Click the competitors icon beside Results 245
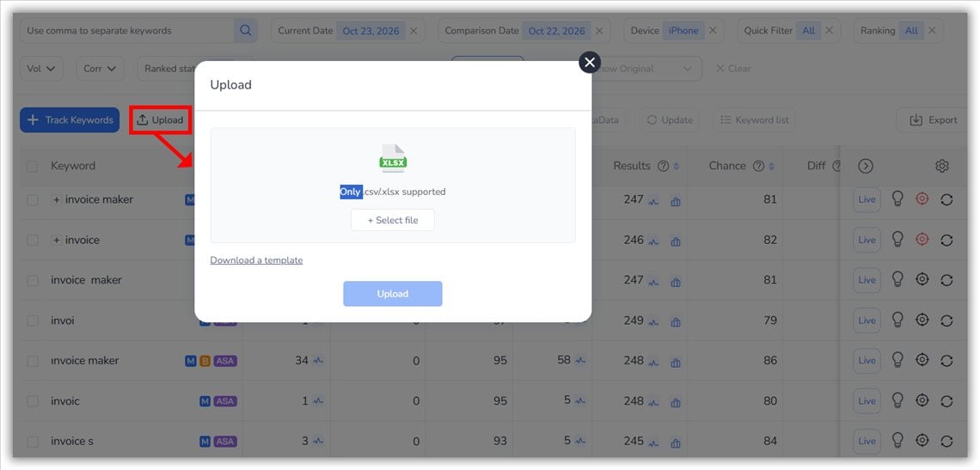 click(676, 443)
